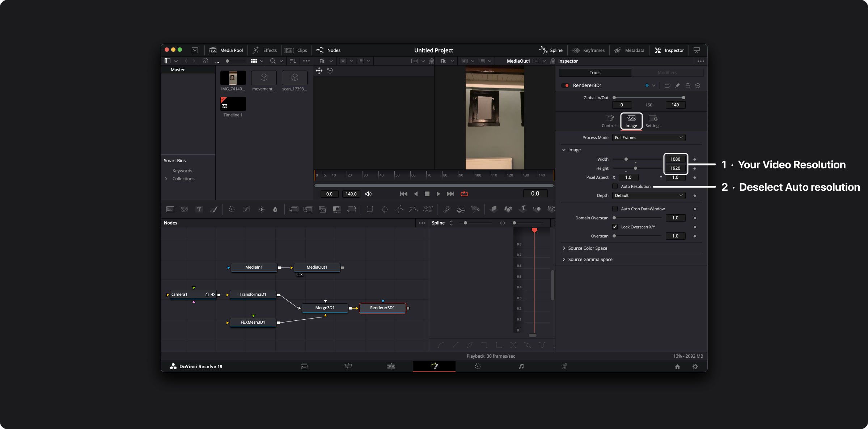The image size is (868, 429).
Task: Pin the Renderer3D1 inspector
Action: (677, 85)
